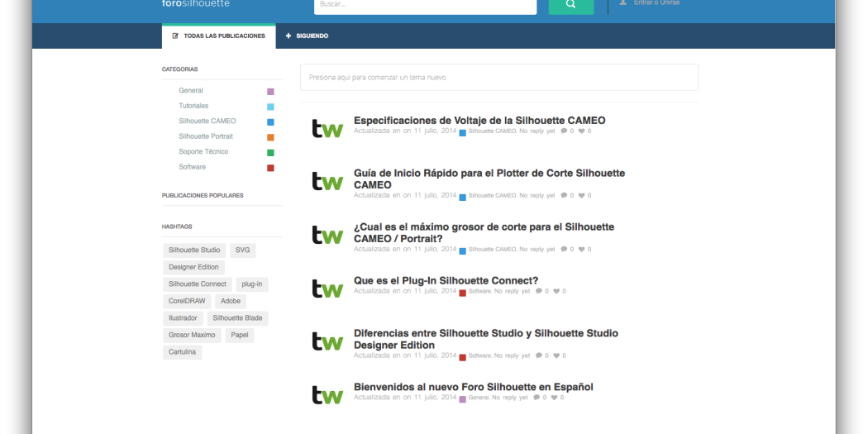Select the SVG hashtag
The image size is (868, 434).
coord(242,250)
